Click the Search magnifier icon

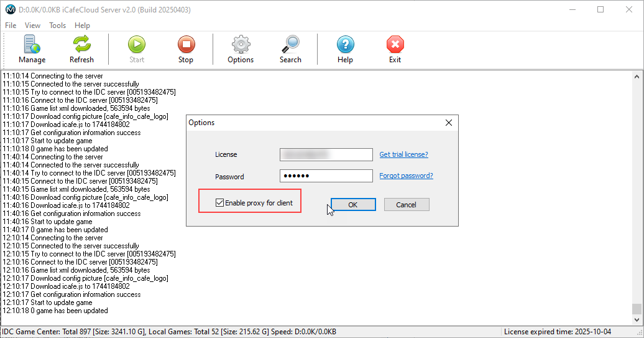[x=290, y=45]
